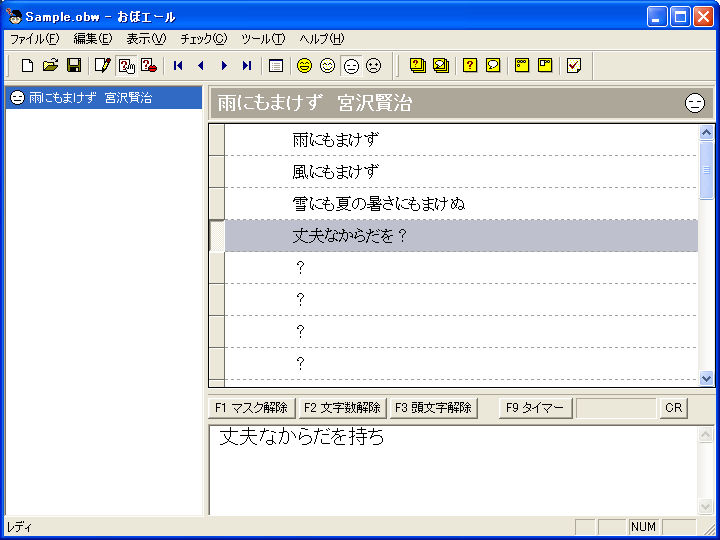Screen dimensions: 720x540
Task: Open the ツール(T) menu
Action: [x=263, y=39]
